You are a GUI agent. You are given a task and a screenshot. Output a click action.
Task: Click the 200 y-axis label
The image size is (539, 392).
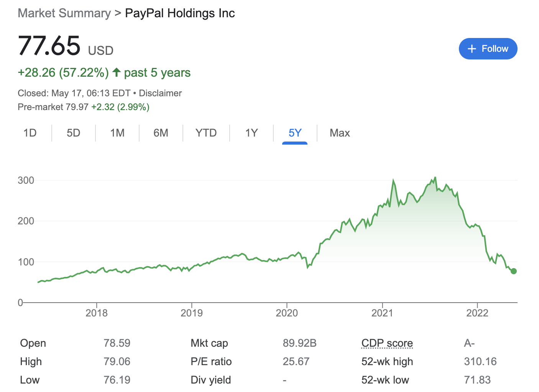(x=26, y=221)
